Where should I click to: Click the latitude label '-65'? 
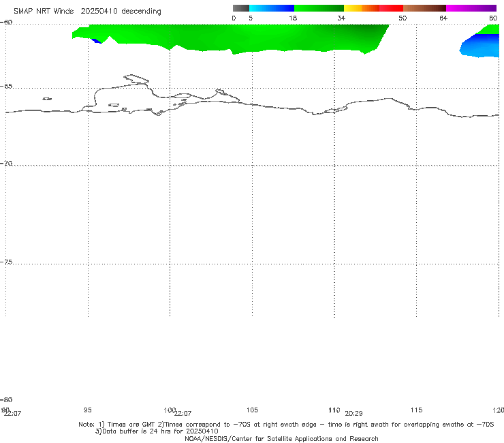(x=6, y=87)
